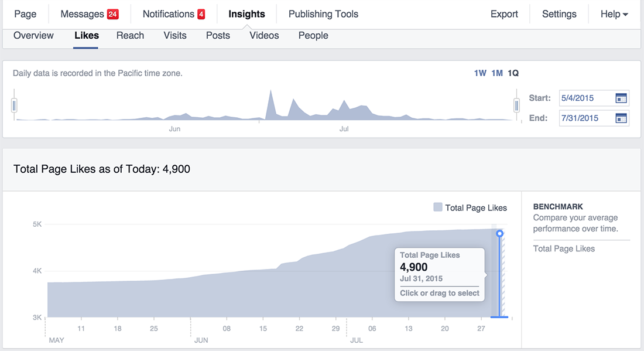The width and height of the screenshot is (644, 351).
Task: Click the Total Page Likes legend swatch
Action: pyautogui.click(x=438, y=207)
